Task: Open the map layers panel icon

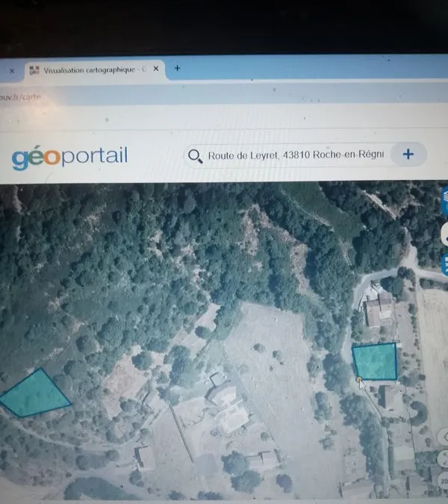Action: [445, 199]
